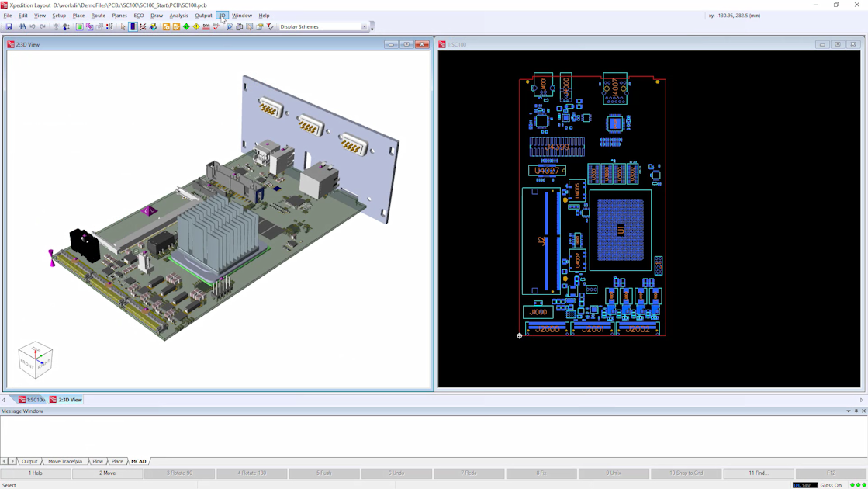This screenshot has height=489, width=868.
Task: Click the Redo arrow icon
Action: (43, 26)
